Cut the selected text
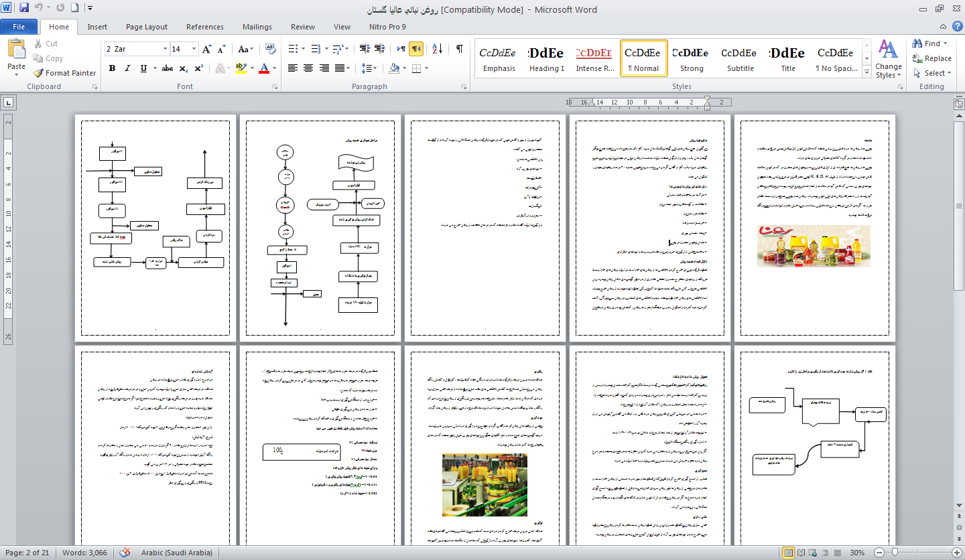The image size is (965, 560). (45, 44)
